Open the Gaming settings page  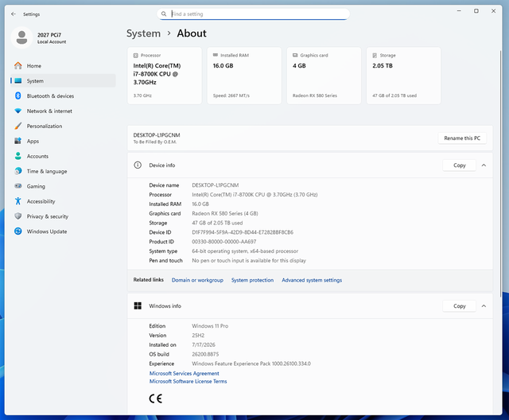(x=63, y=186)
